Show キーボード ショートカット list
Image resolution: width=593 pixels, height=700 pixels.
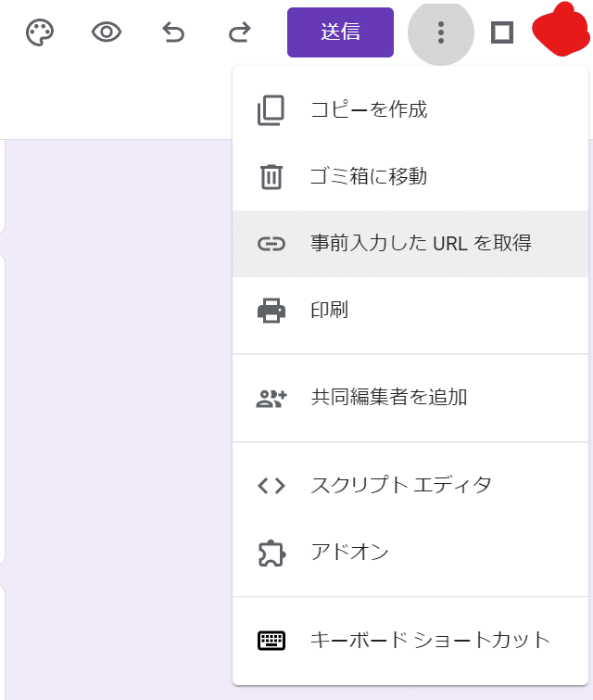coord(410,640)
